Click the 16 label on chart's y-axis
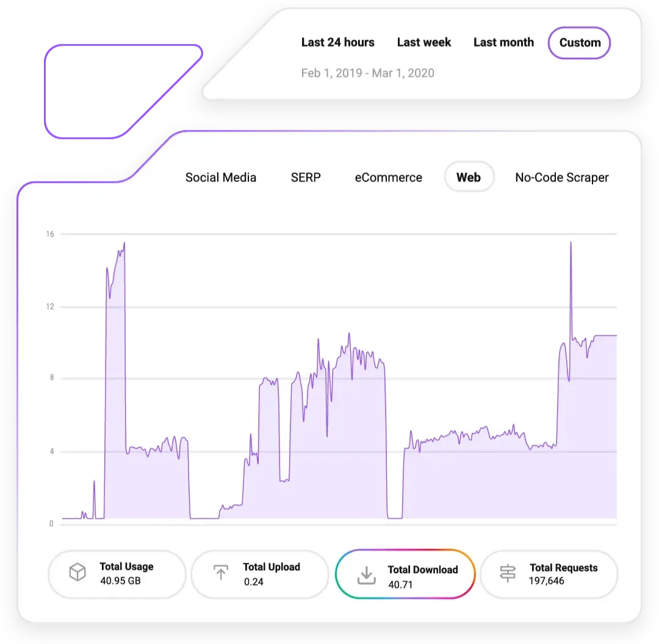Image resolution: width=659 pixels, height=644 pixels. tap(49, 234)
